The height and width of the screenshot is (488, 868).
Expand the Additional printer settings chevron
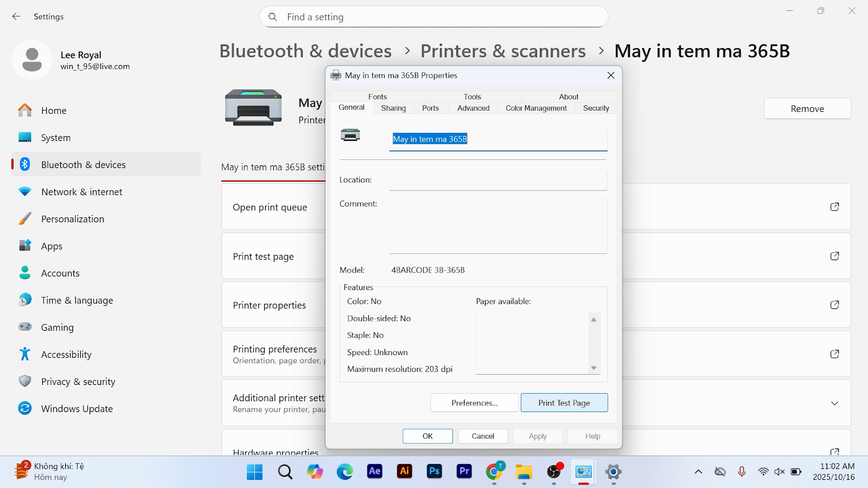834,403
